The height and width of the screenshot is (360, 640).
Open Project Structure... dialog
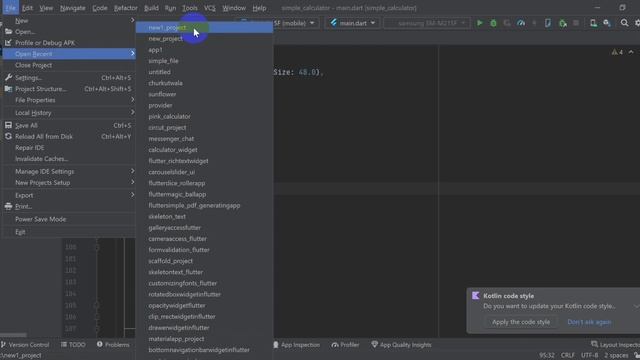(69, 89)
